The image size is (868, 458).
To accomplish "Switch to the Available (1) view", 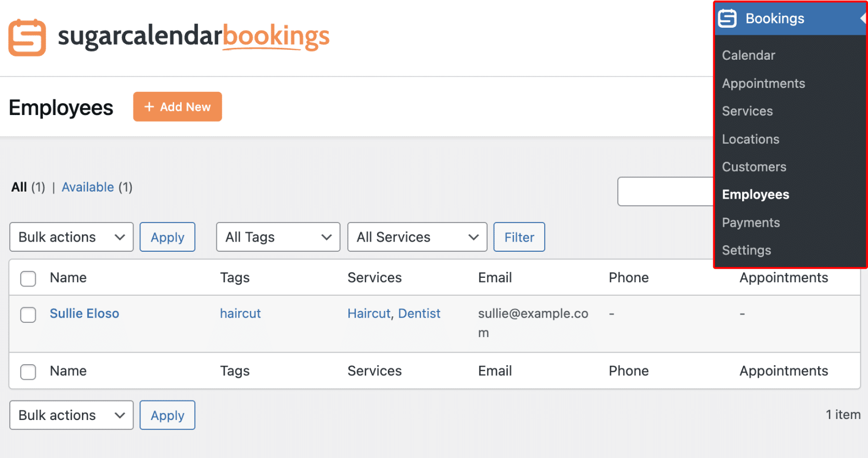I will coord(88,187).
